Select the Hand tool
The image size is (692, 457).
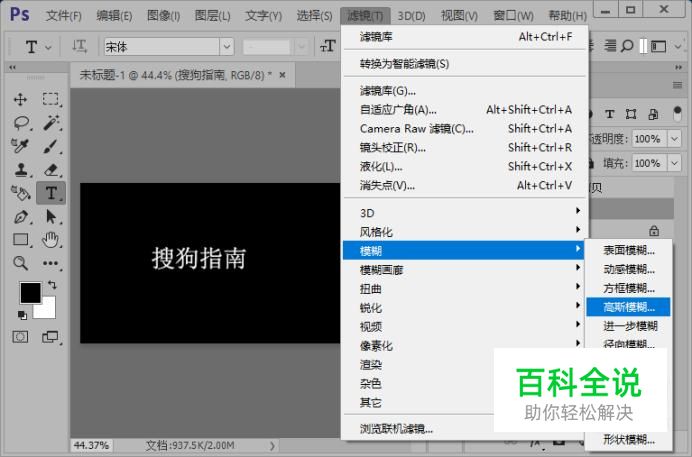[x=50, y=240]
